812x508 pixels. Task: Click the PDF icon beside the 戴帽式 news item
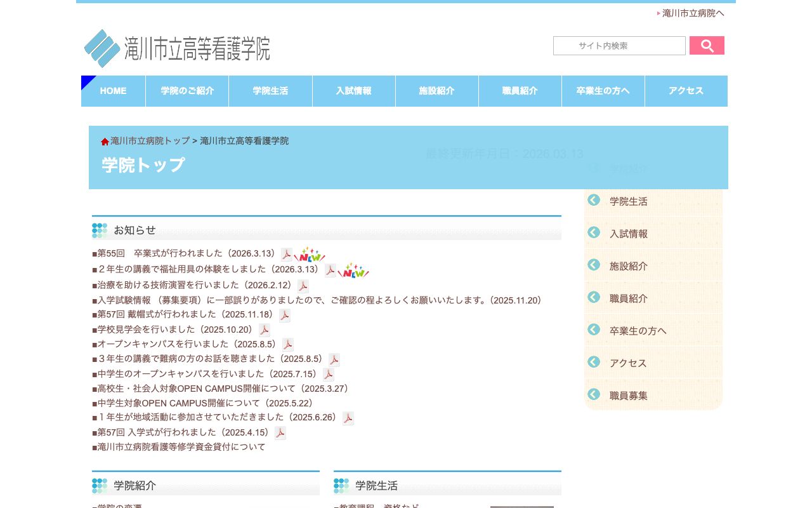pos(285,315)
